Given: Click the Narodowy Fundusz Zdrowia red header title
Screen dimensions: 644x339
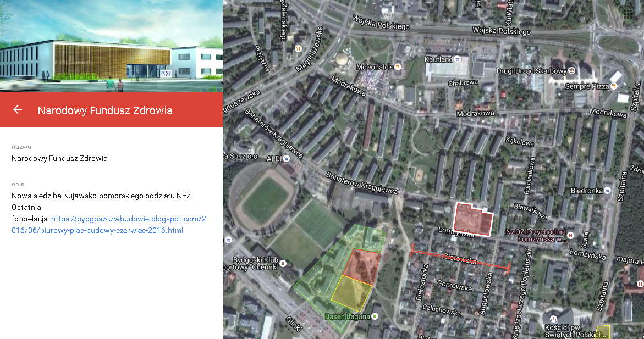Looking at the screenshot, I should [x=104, y=110].
